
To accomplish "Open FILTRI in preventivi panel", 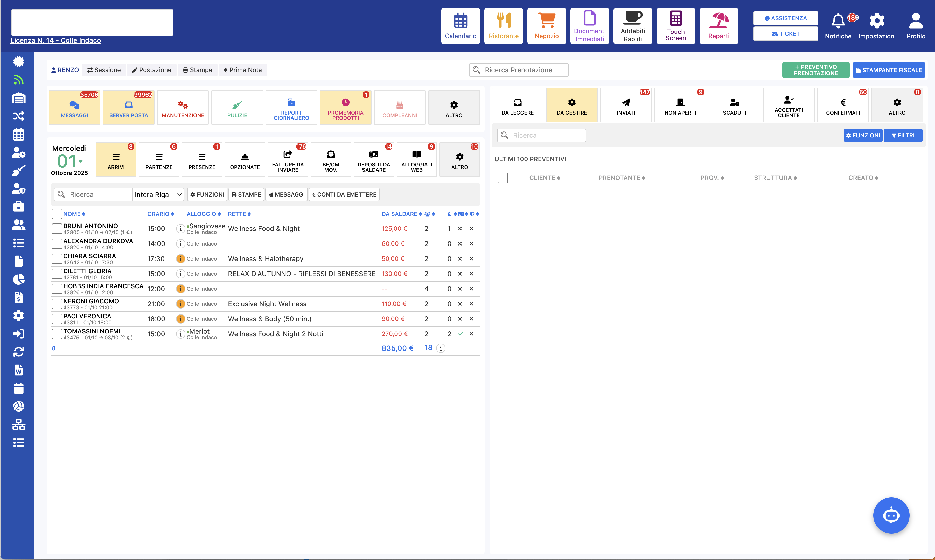I will point(903,135).
